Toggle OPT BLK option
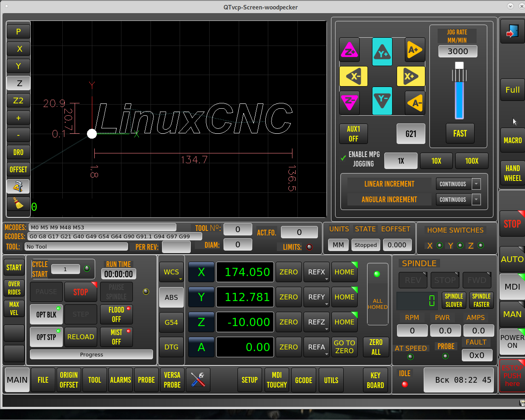The width and height of the screenshot is (525, 420). [x=46, y=314]
